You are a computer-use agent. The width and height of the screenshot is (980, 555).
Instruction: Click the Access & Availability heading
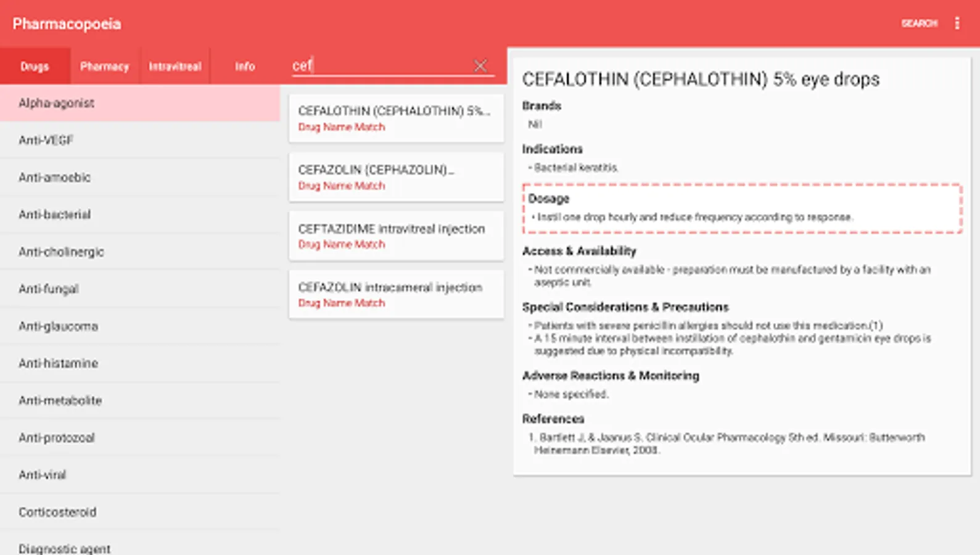(x=579, y=251)
